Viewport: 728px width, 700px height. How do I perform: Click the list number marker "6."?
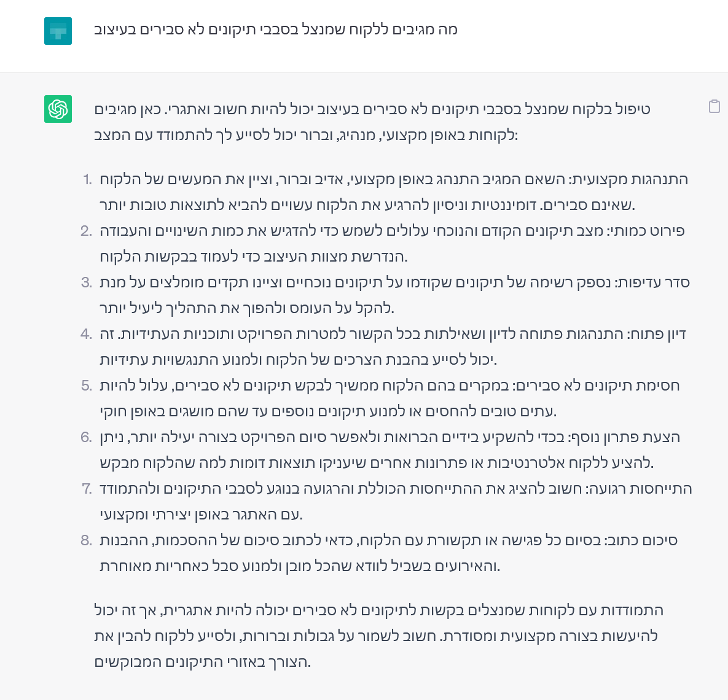point(86,437)
